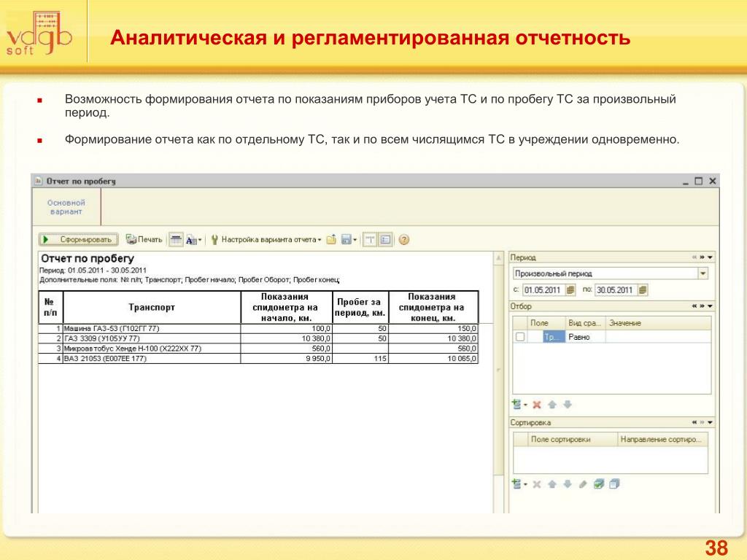Click the Печать print button

[x=144, y=239]
